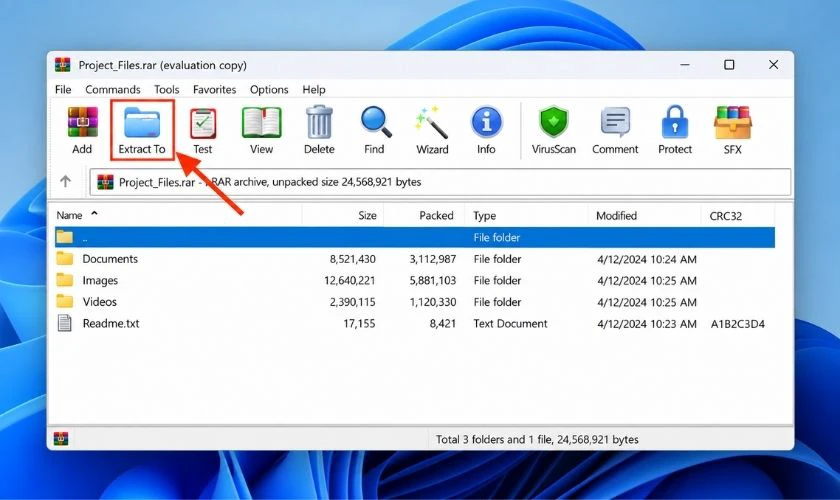Image resolution: width=840 pixels, height=500 pixels.
Task: Click packed value 8,421
Action: click(442, 324)
